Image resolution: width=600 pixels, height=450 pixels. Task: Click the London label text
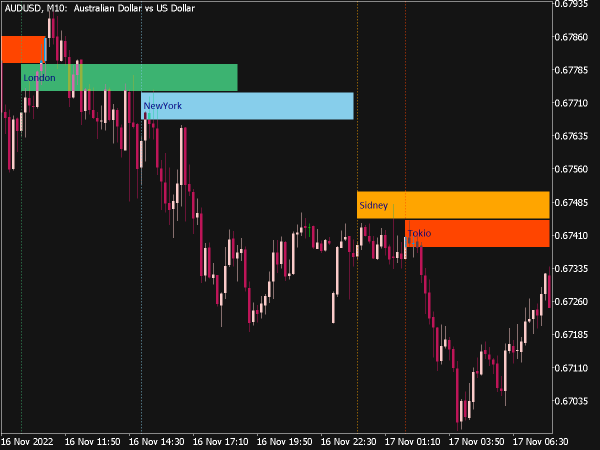click(39, 78)
